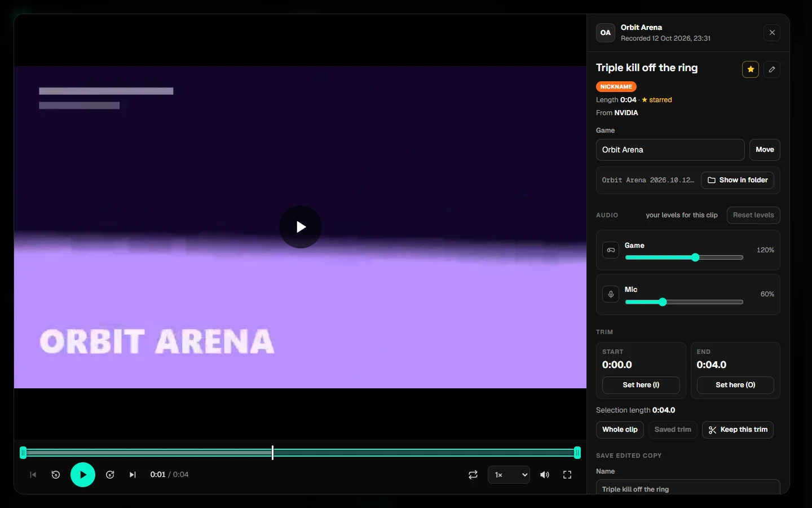Toggle loop playback
The image size is (812, 508).
coord(473,475)
